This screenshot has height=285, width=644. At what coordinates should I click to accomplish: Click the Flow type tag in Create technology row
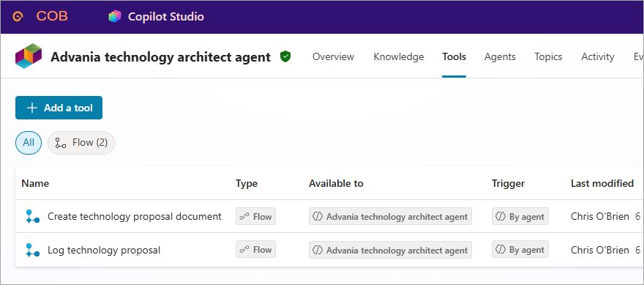point(255,216)
